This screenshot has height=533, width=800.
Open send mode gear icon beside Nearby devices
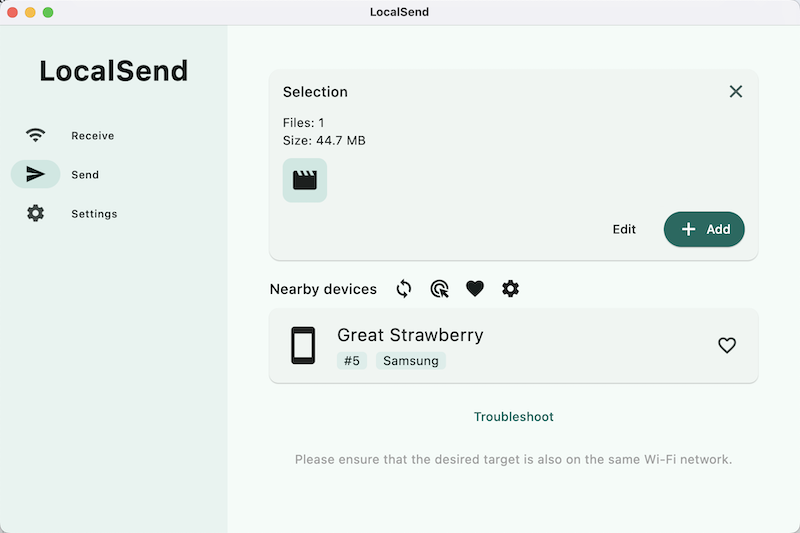(511, 289)
